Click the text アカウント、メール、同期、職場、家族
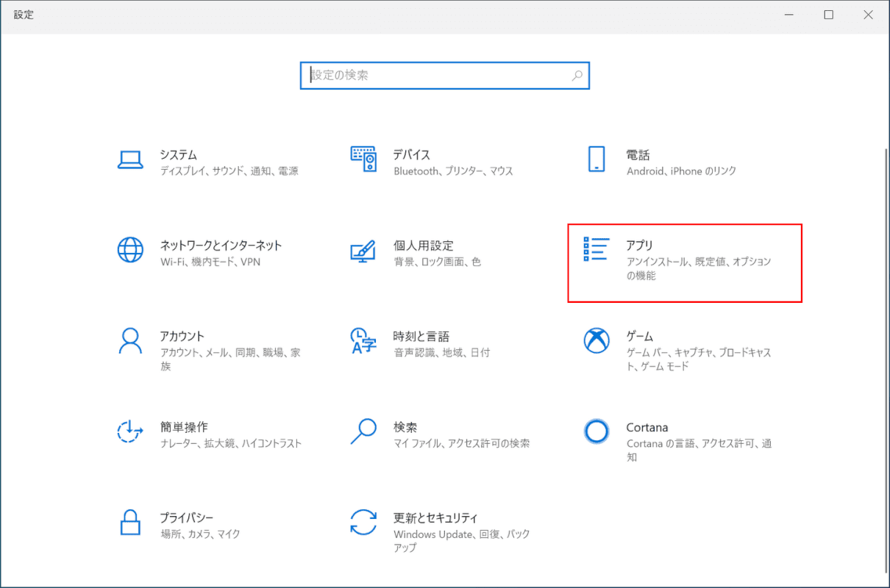Screen dimensions: 890x588 [230, 359]
